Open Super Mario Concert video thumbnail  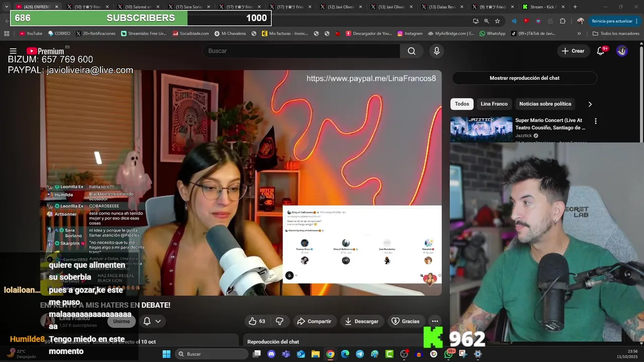click(481, 130)
